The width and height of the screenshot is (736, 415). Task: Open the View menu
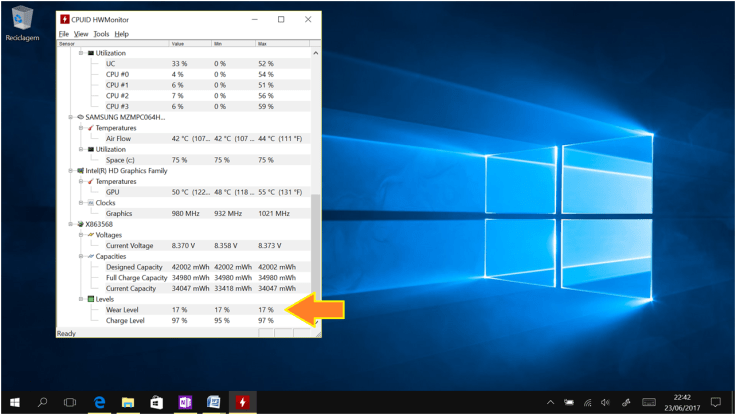point(81,34)
